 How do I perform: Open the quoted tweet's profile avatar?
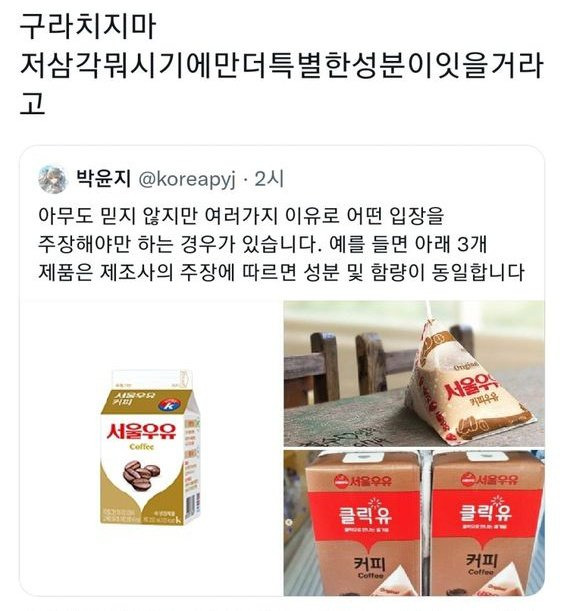(53, 179)
